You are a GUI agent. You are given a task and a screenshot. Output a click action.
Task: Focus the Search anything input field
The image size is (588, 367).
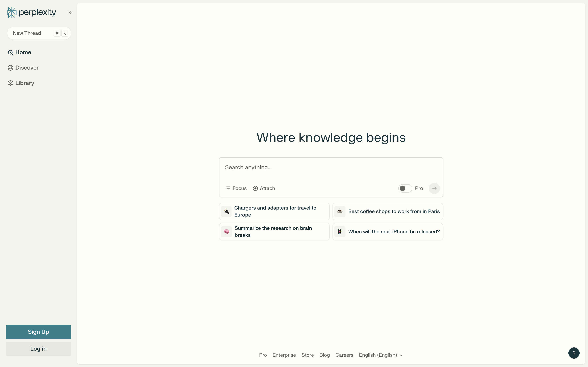(330, 167)
